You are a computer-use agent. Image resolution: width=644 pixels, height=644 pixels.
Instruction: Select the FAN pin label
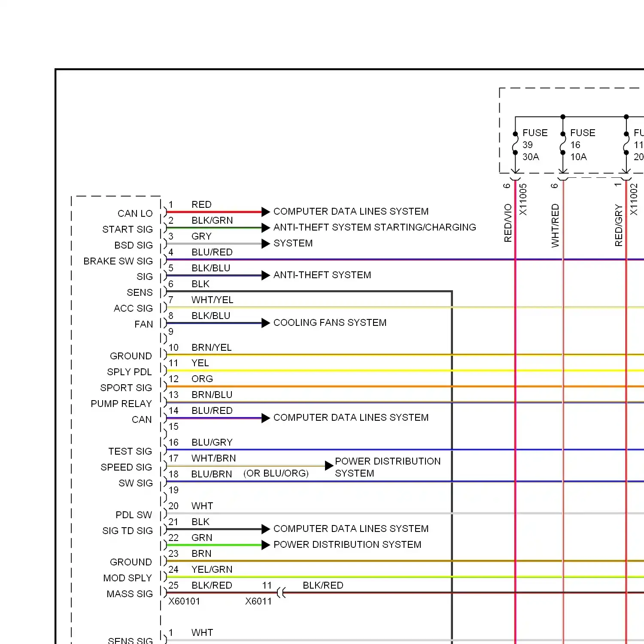pyautogui.click(x=143, y=324)
